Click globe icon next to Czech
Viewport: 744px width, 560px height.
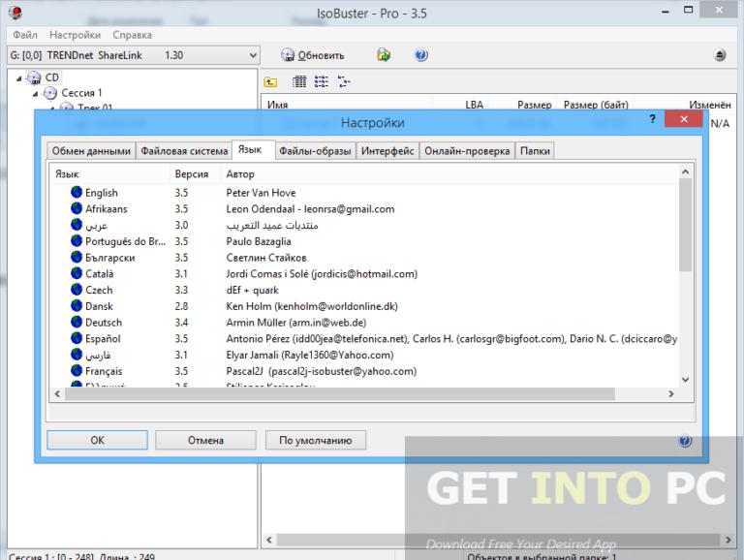click(x=77, y=289)
